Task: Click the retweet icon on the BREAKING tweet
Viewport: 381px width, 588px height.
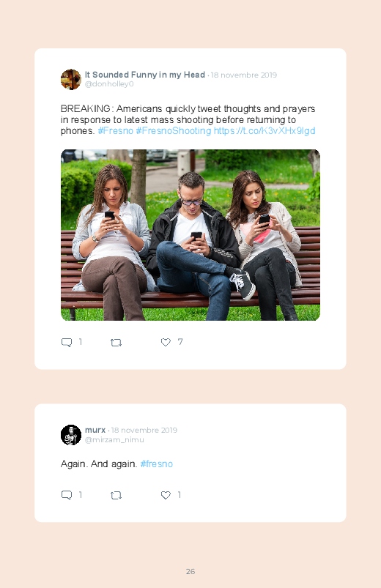Action: pyautogui.click(x=116, y=343)
